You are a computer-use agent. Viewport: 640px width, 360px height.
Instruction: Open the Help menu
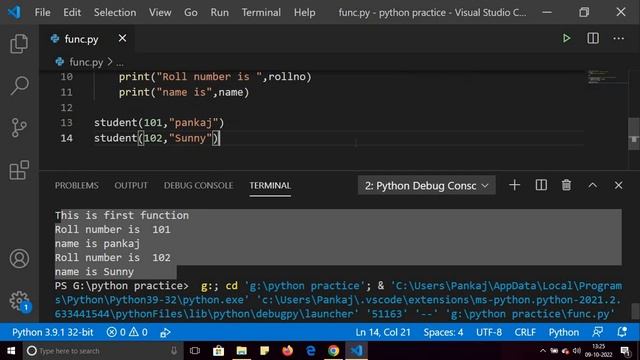[304, 12]
